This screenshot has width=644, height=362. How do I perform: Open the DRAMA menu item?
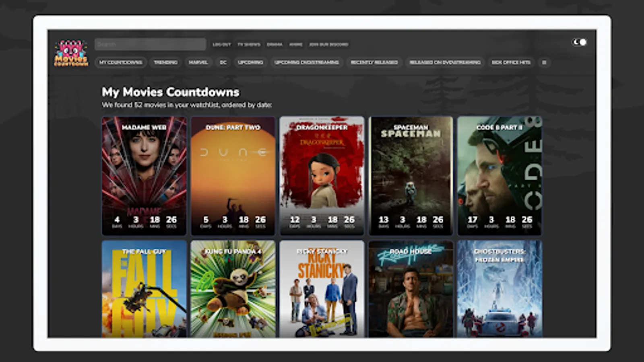[x=275, y=45]
